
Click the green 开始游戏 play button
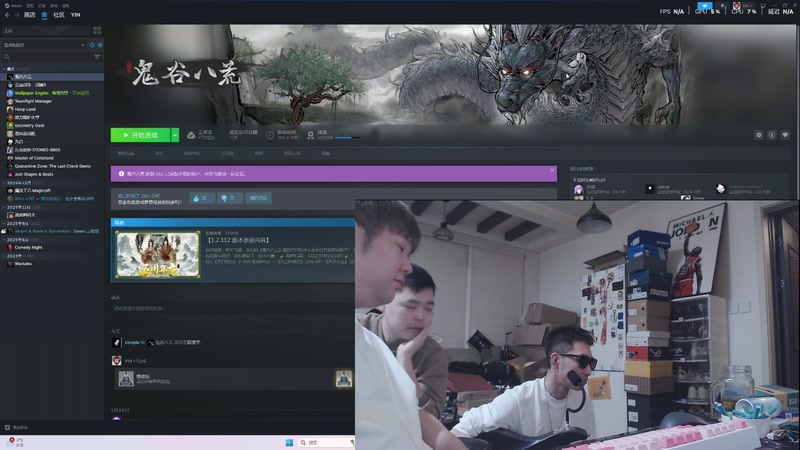[x=140, y=135]
